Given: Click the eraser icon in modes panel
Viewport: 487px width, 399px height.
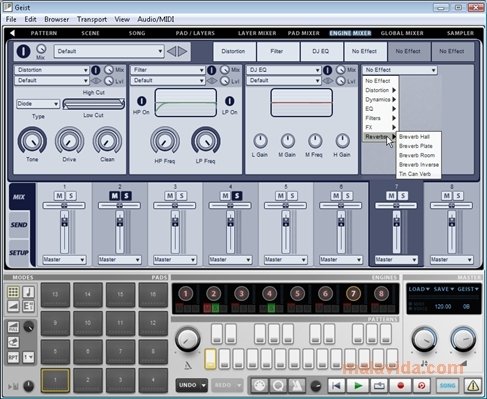Looking at the screenshot, I should pyautogui.click(x=13, y=342).
